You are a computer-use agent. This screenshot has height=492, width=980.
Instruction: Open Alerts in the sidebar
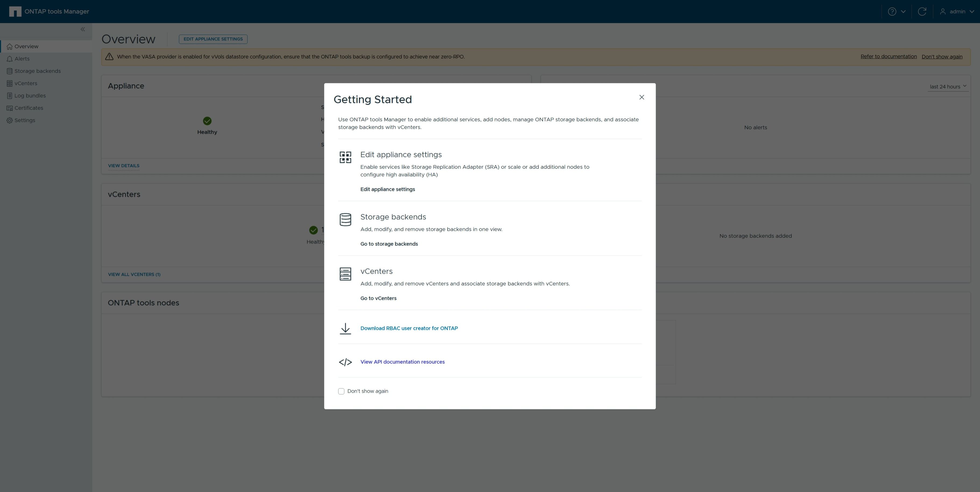coord(22,59)
